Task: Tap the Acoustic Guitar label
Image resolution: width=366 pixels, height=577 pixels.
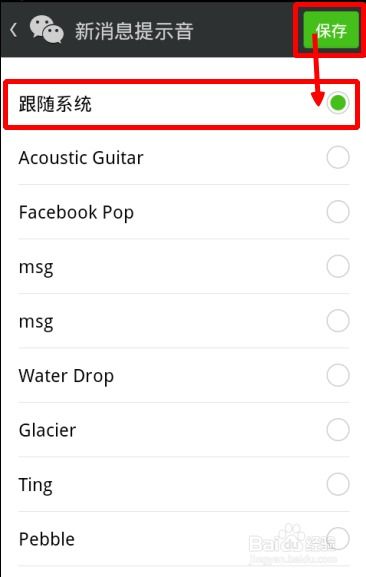Action: pos(81,158)
